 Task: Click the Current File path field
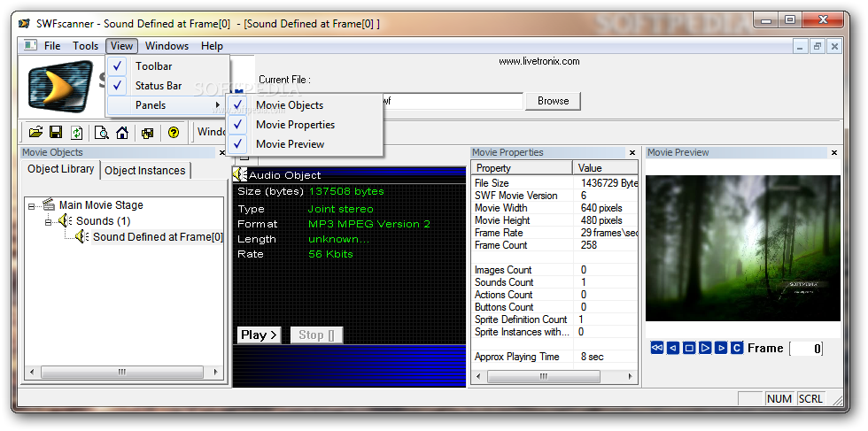453,101
